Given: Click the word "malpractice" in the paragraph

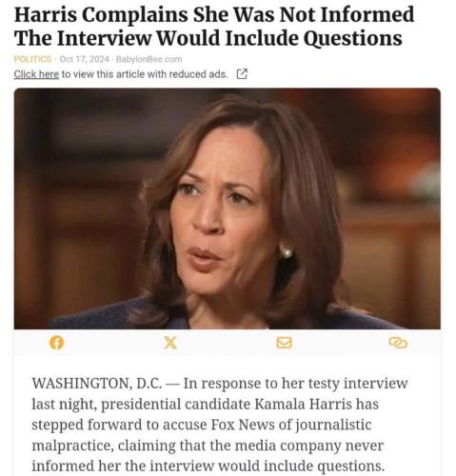Looking at the screenshot, I should 72,446.
